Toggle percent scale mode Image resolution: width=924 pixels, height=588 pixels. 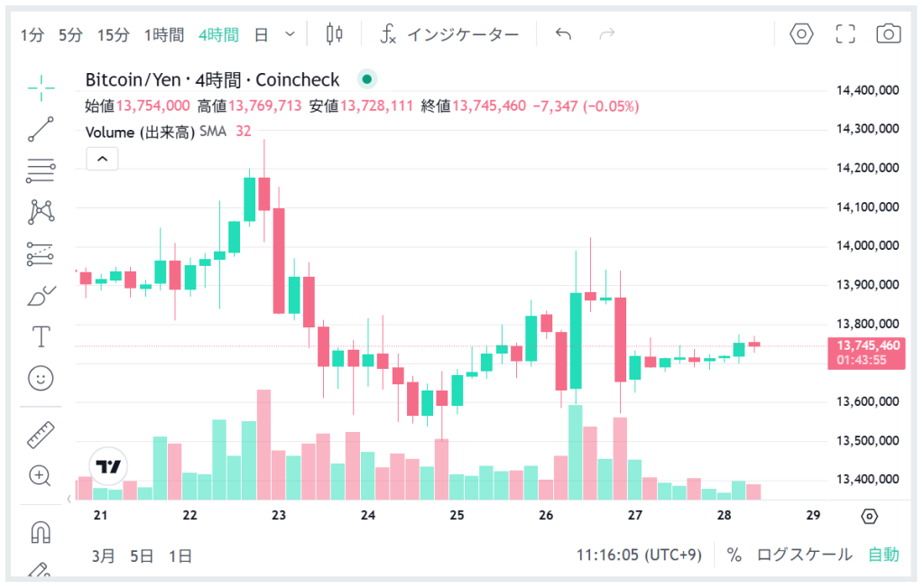[x=734, y=555]
